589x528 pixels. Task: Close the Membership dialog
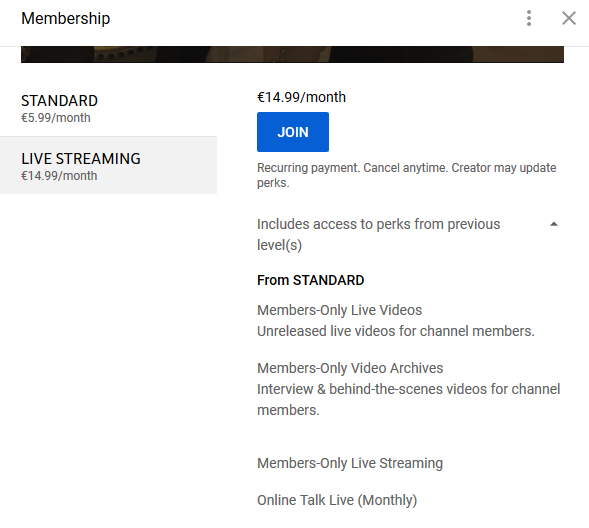[x=569, y=18]
